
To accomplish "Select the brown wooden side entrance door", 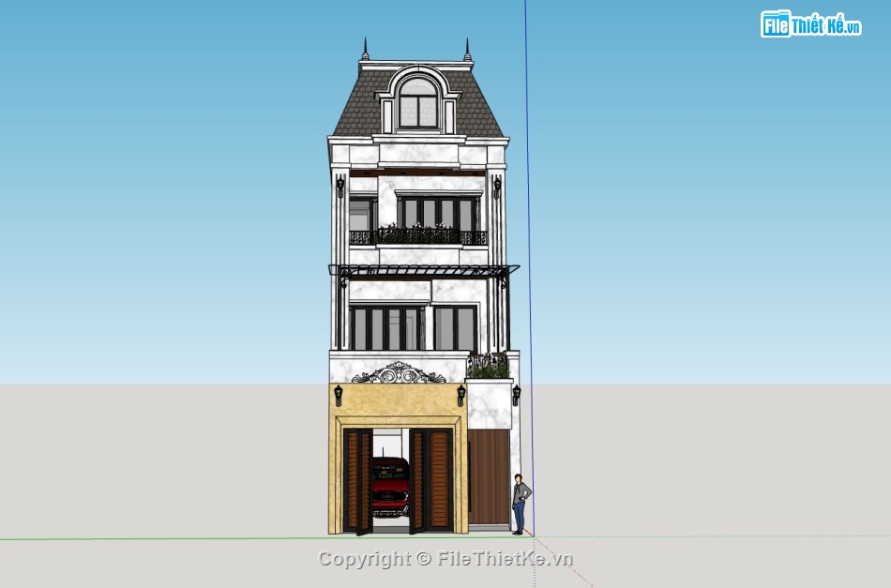I will pos(489,476).
